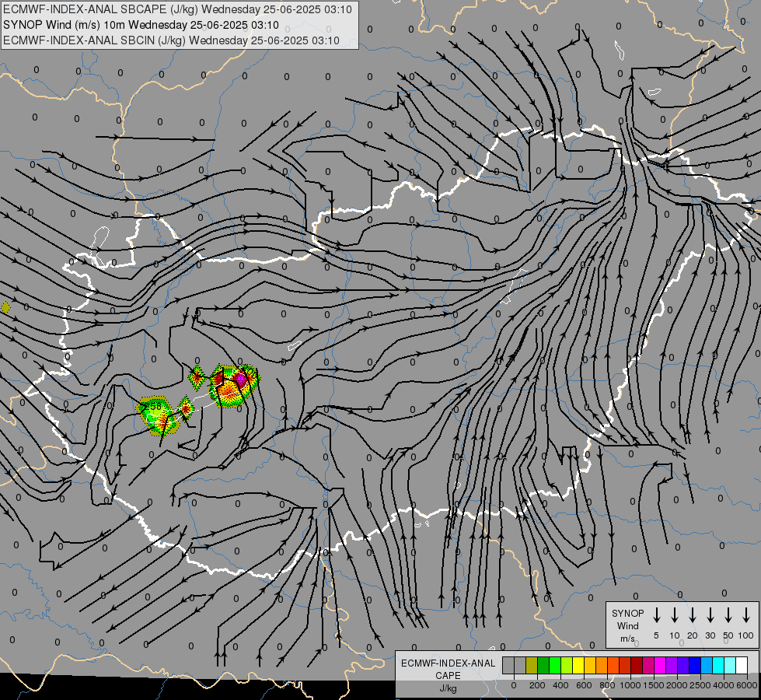This screenshot has height=700, width=761.
Task: Click the small yellow diamond at the left map edge
Action: pyautogui.click(x=5, y=307)
